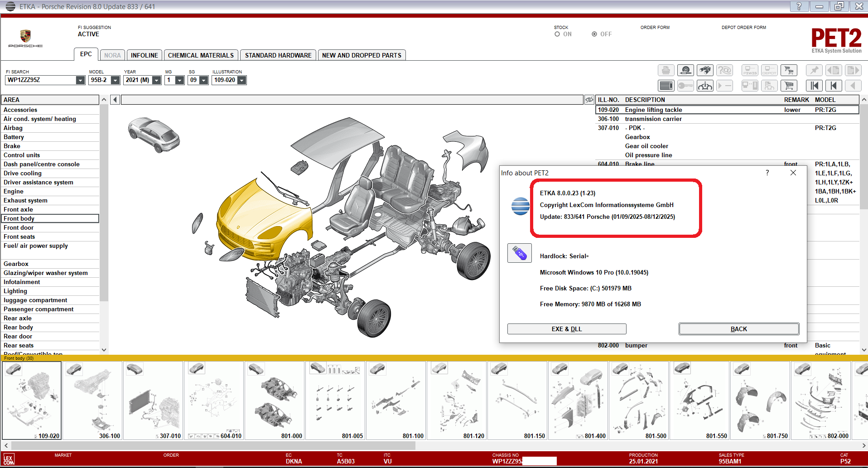Go to previous with the single-bar arrow

click(x=834, y=86)
